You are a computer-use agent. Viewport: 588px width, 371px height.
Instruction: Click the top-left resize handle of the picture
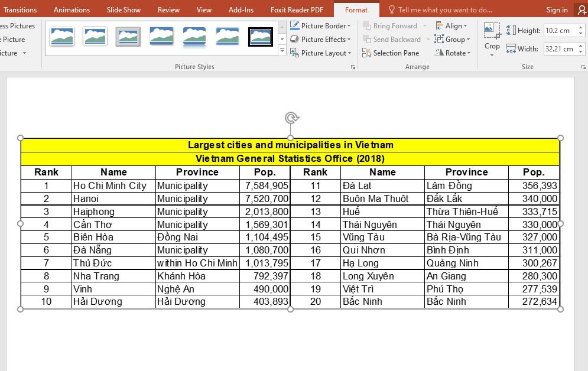click(x=20, y=138)
